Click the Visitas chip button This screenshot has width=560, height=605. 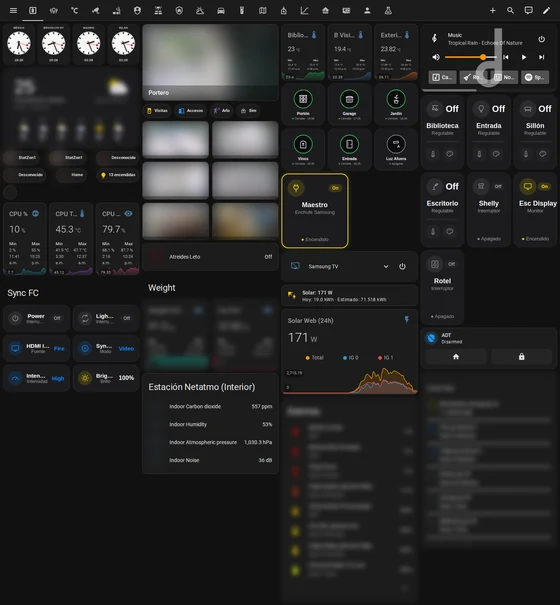157,111
